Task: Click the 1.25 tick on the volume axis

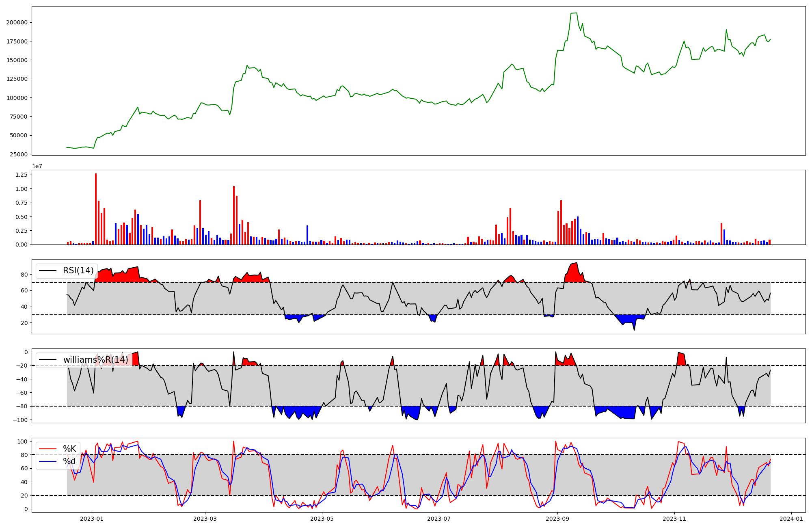Action: pos(21,175)
